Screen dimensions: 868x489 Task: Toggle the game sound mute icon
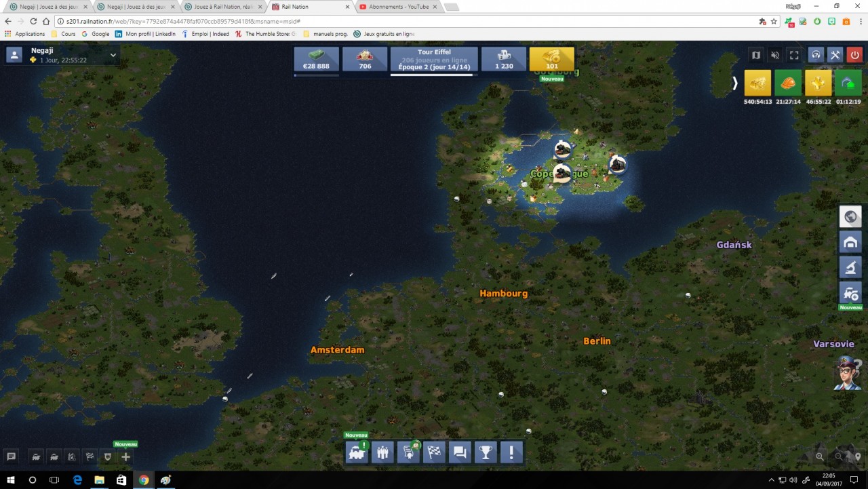775,55
